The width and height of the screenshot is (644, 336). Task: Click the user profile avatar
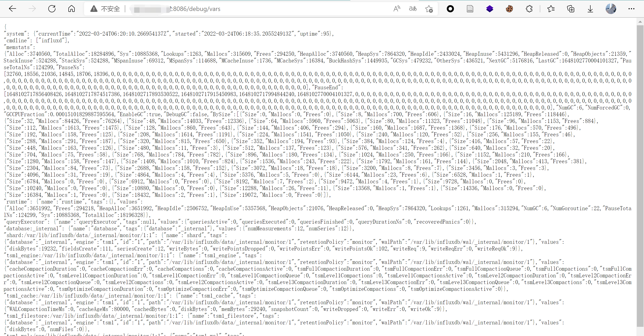click(610, 9)
